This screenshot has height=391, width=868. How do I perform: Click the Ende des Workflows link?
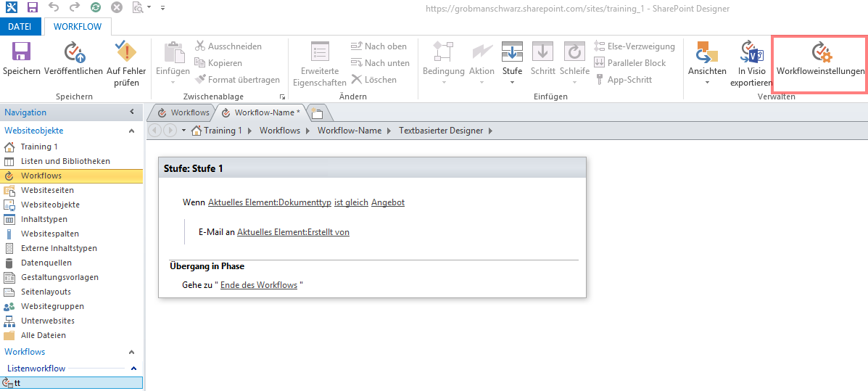pos(259,285)
